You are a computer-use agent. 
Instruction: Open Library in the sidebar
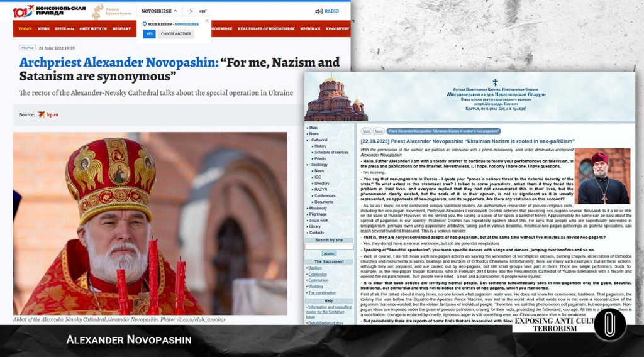pyautogui.click(x=314, y=226)
